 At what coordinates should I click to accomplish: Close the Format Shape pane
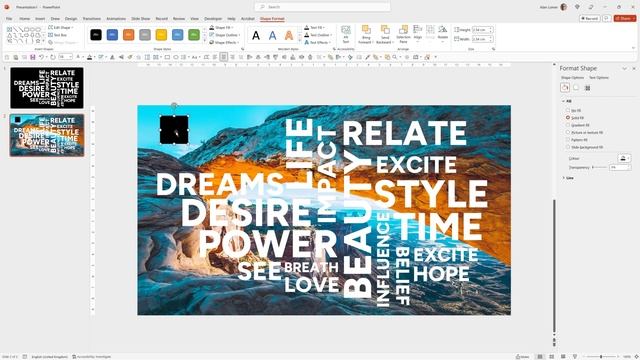click(634, 69)
